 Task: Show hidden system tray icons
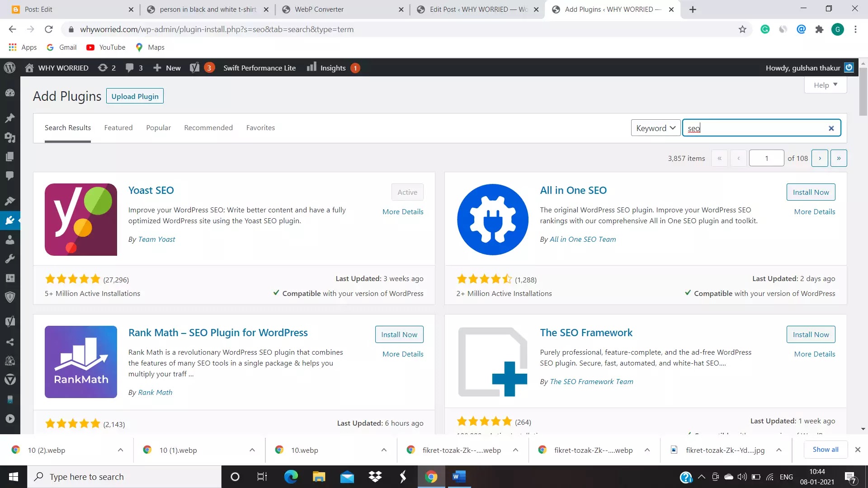point(701,477)
